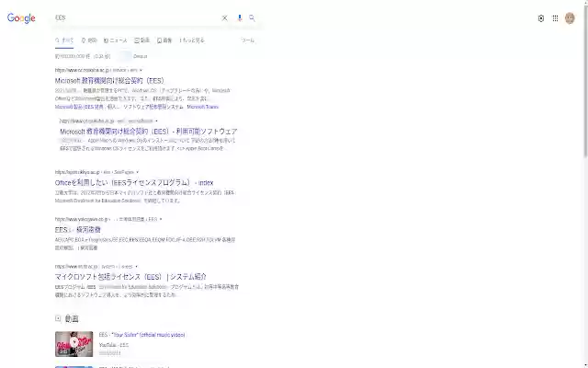
Task: Clear the search query with the X icon
Action: click(224, 18)
